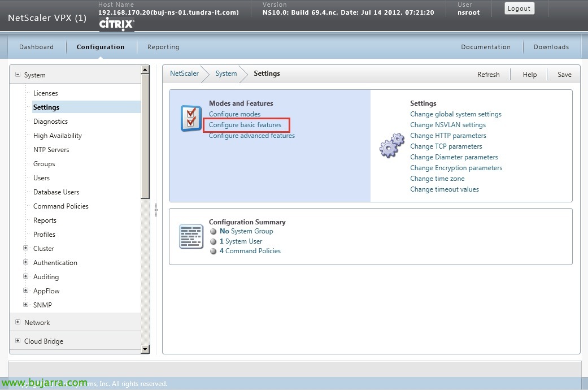Image resolution: width=588 pixels, height=390 pixels.
Task: Open the Downloads tab
Action: (551, 47)
